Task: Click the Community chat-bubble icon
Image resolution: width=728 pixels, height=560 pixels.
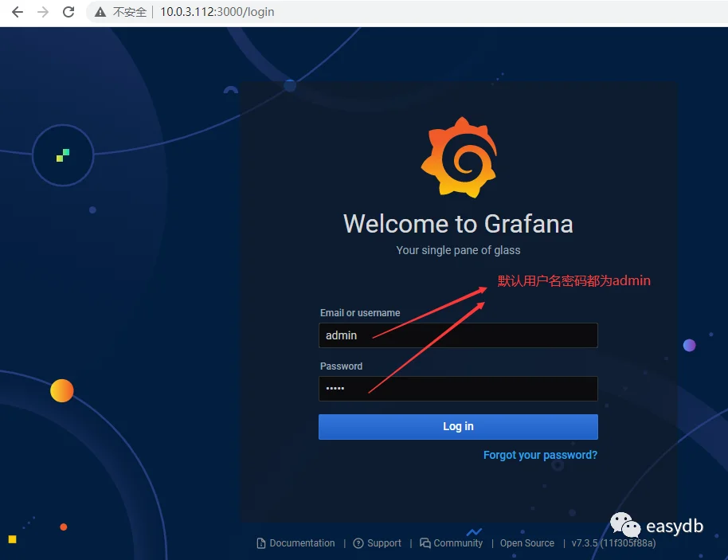Action: pyautogui.click(x=425, y=542)
